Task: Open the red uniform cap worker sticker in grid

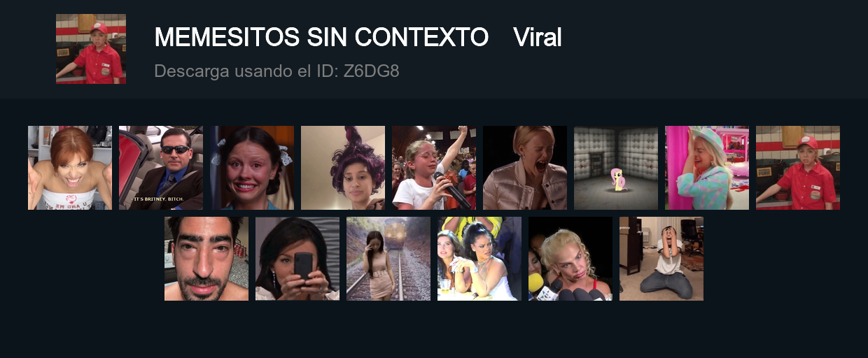Action: (798, 168)
